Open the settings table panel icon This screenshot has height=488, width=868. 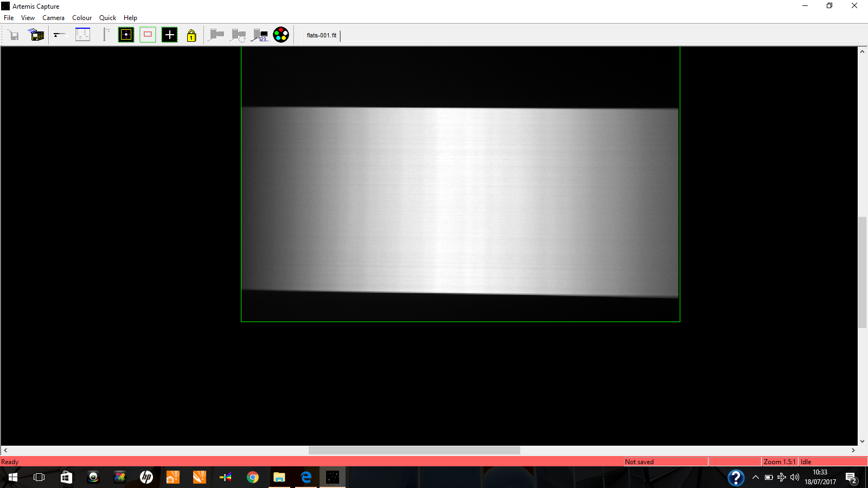(82, 35)
